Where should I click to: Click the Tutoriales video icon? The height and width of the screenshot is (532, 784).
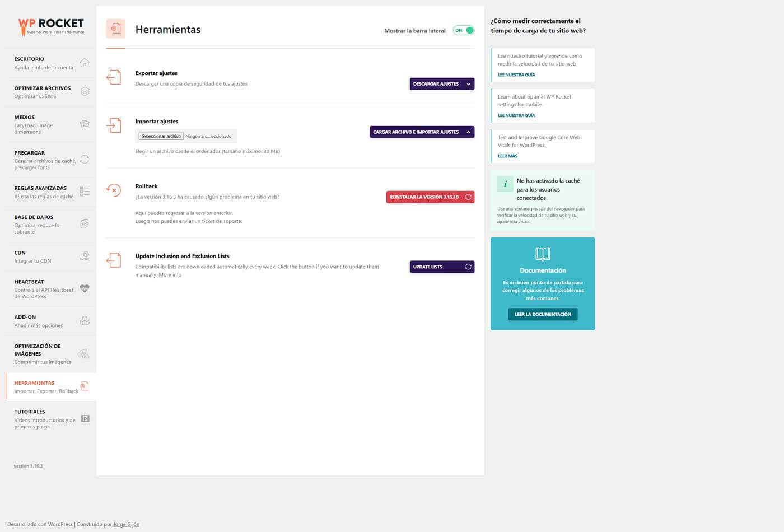click(x=85, y=418)
